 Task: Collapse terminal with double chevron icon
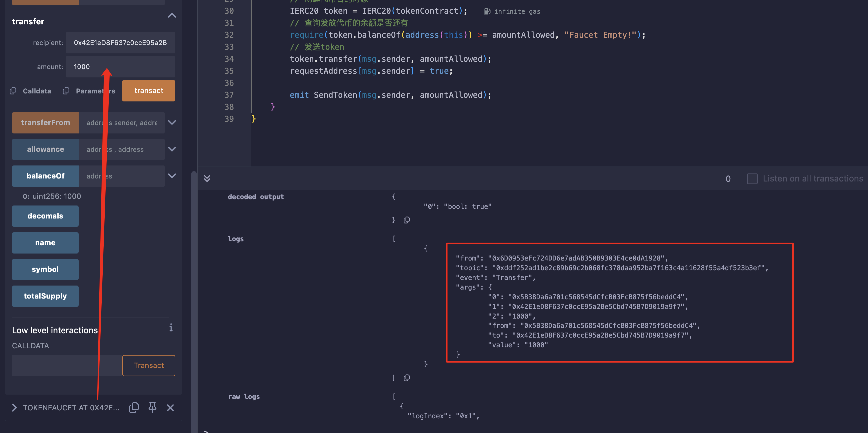point(207,178)
